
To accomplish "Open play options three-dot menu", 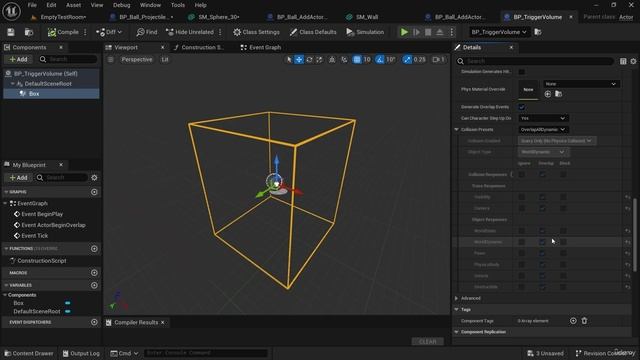I will (451, 32).
